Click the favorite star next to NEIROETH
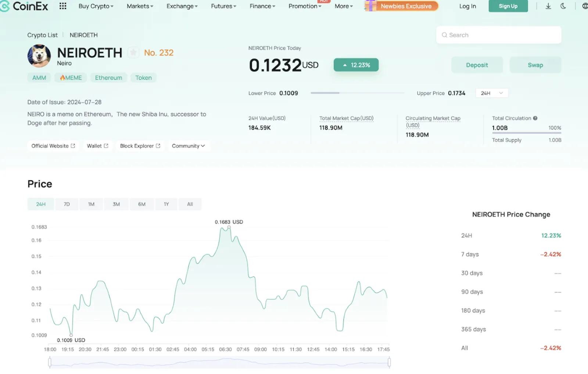The height and width of the screenshot is (374, 588). (x=133, y=53)
